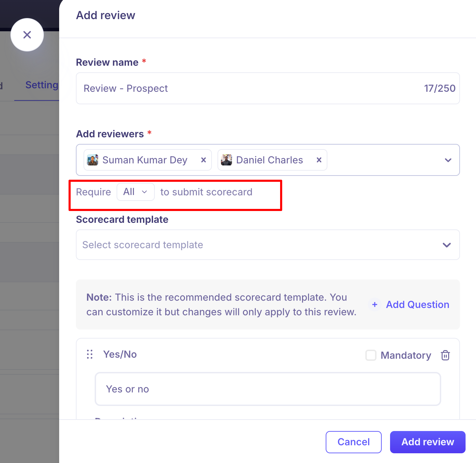Edit the Review name field
This screenshot has width=476, height=463.
coord(251,88)
